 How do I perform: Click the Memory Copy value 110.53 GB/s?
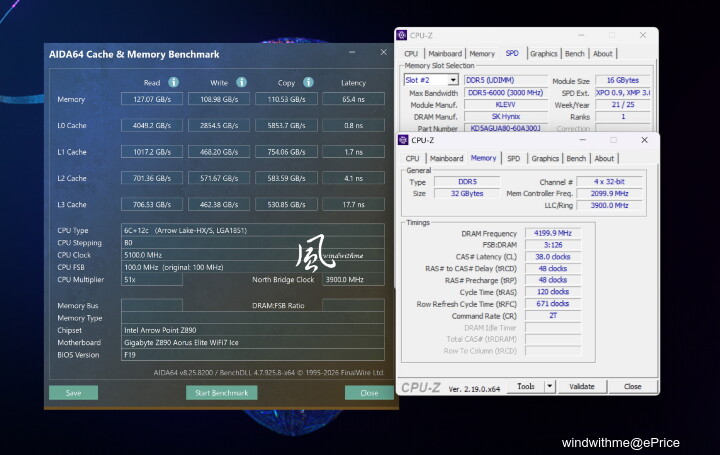tap(286, 99)
